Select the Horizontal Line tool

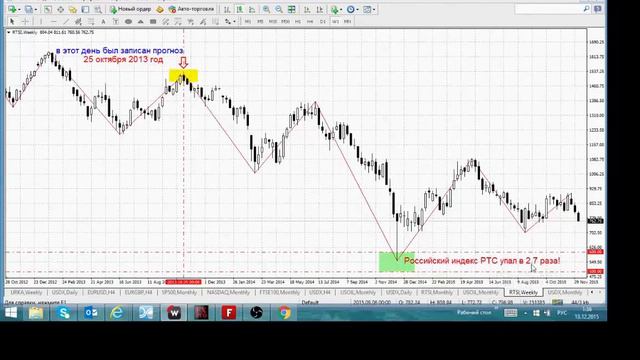click(x=53, y=21)
